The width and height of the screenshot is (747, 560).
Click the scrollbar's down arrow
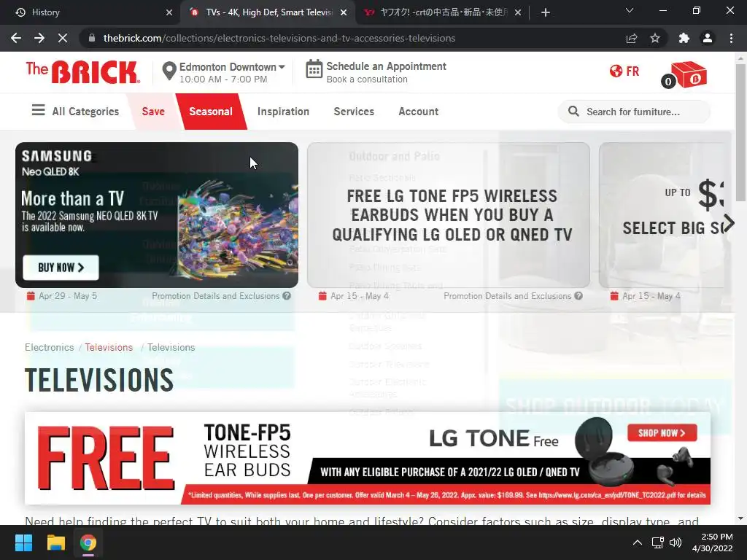pyautogui.click(x=740, y=518)
